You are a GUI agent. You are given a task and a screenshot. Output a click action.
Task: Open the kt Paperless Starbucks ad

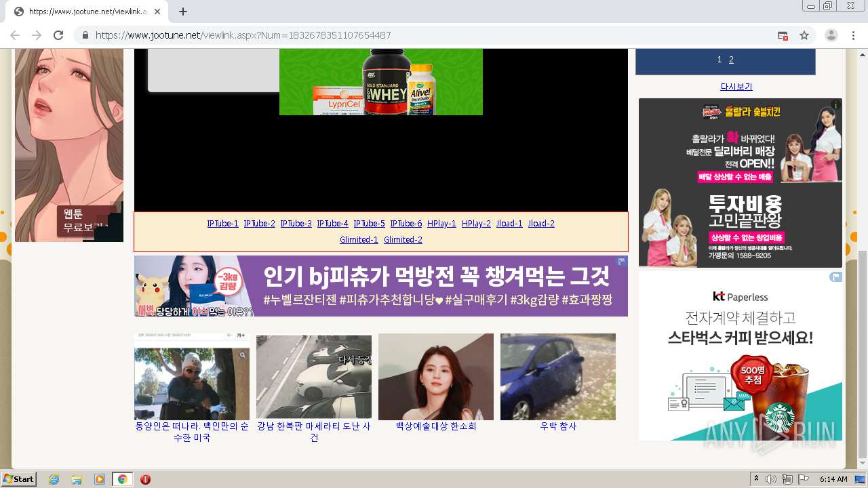pyautogui.click(x=741, y=356)
